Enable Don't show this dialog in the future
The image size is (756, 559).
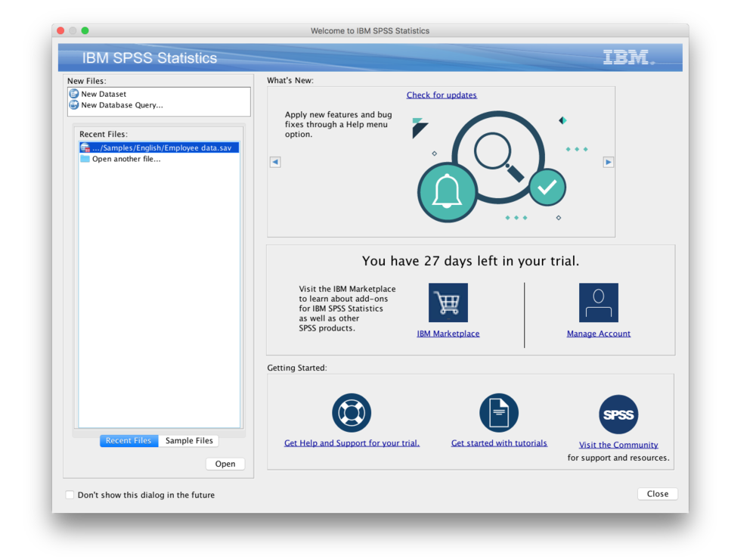70,495
